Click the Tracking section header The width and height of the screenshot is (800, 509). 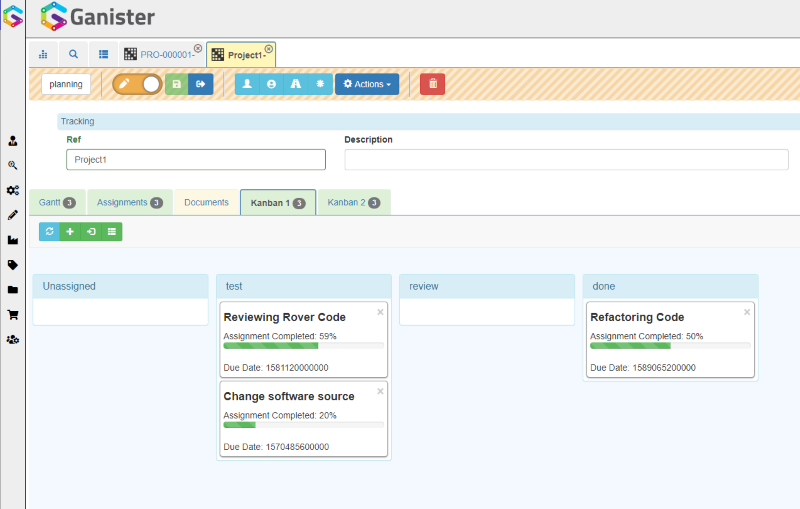click(x=428, y=121)
